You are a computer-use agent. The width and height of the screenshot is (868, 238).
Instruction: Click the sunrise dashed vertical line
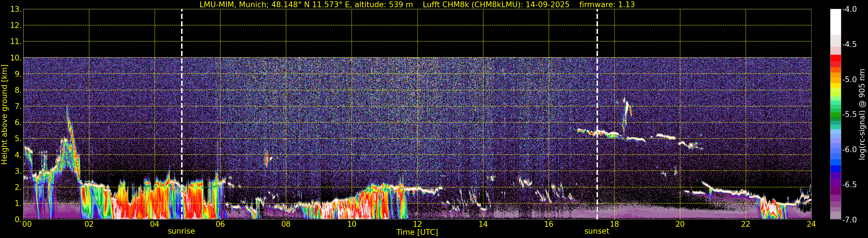[182, 114]
